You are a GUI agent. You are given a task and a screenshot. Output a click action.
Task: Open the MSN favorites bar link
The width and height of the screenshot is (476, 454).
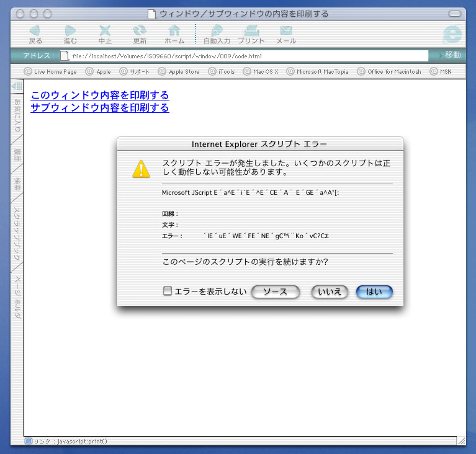click(441, 71)
